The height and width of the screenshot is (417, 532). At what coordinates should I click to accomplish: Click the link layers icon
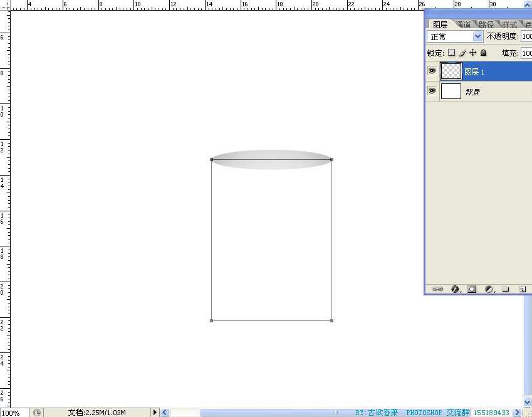tap(437, 289)
